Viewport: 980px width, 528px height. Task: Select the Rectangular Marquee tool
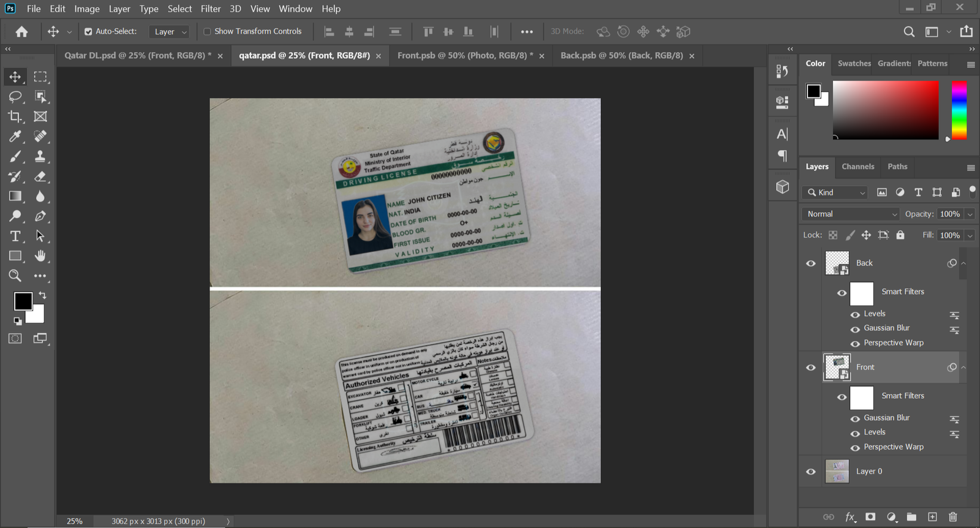[40, 77]
